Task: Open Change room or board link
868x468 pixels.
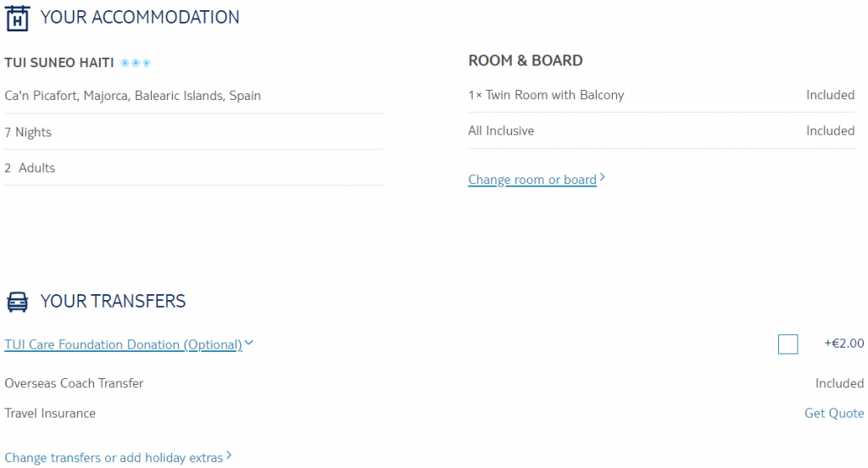Action: click(532, 180)
